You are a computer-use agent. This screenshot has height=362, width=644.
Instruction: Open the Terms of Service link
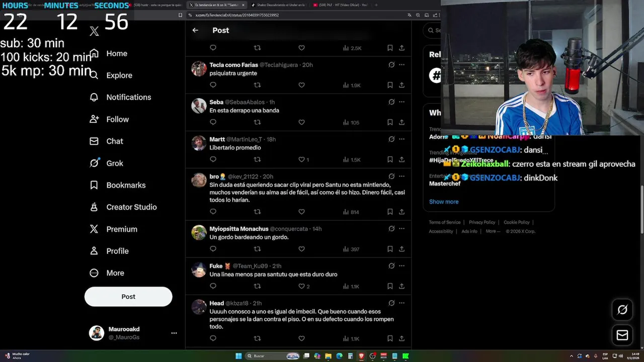[445, 222]
